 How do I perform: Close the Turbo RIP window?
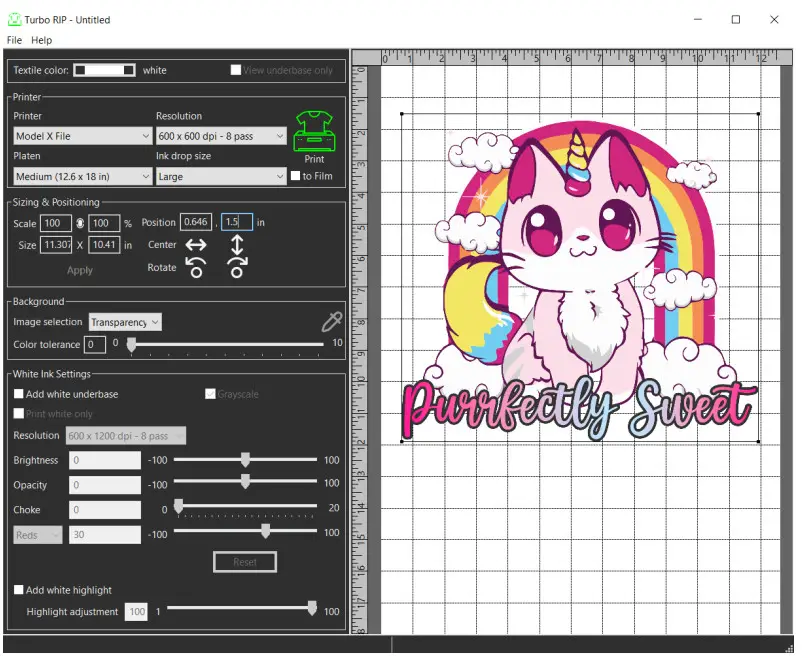pos(774,20)
